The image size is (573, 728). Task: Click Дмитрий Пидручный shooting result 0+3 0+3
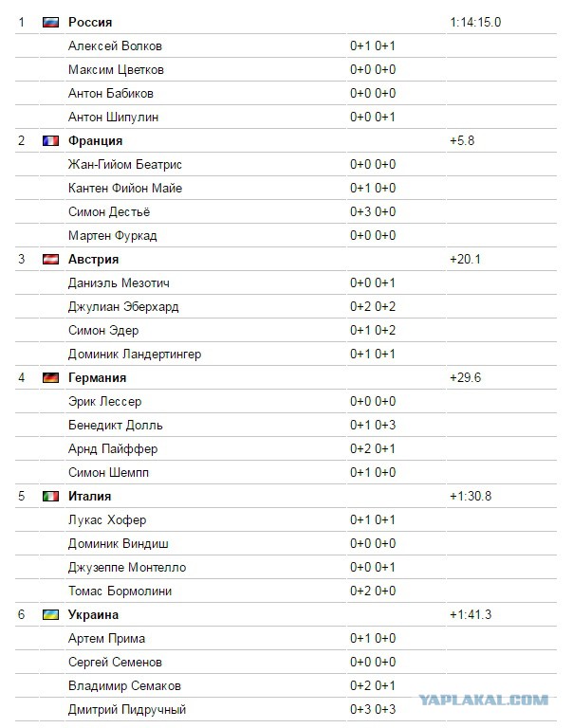373,709
